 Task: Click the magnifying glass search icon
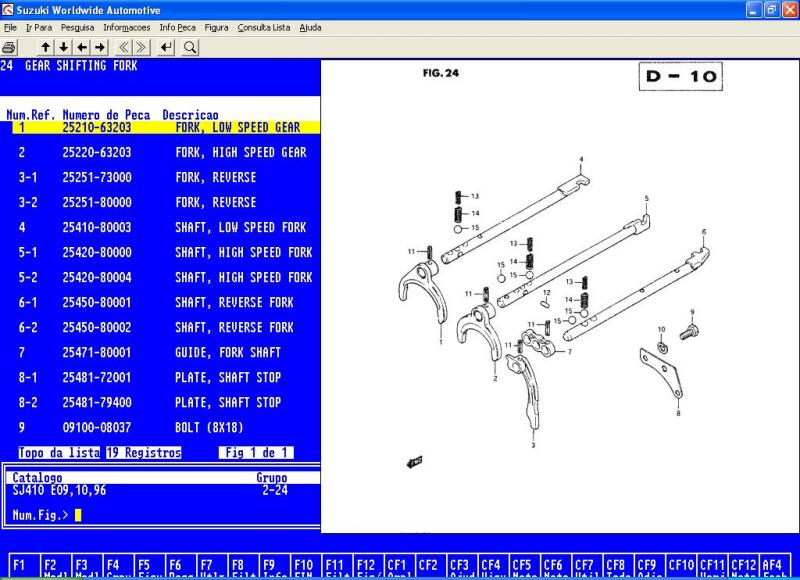tap(190, 47)
